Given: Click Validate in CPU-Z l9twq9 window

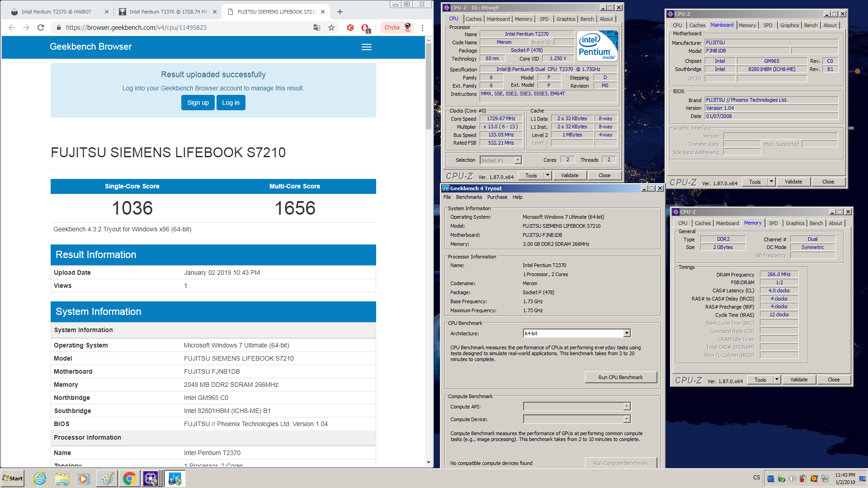Looking at the screenshot, I should [570, 175].
